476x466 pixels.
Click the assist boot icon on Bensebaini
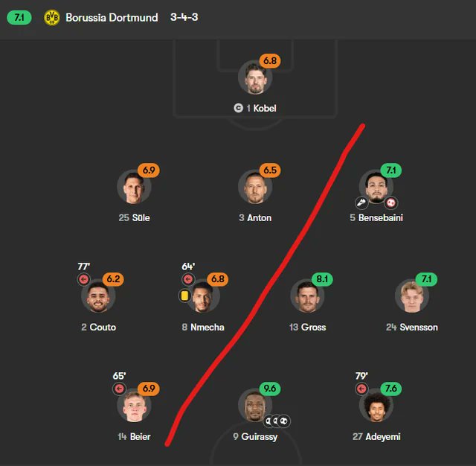coord(362,202)
